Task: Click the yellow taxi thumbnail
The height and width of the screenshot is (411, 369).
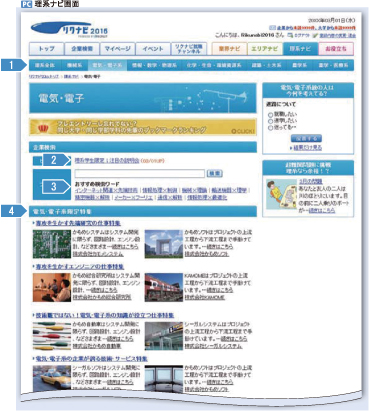Action: coord(52,378)
